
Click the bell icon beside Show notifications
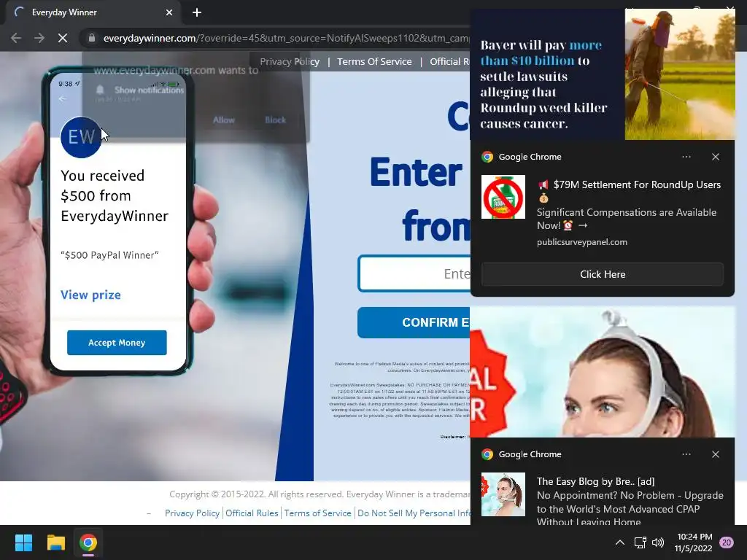tap(100, 90)
